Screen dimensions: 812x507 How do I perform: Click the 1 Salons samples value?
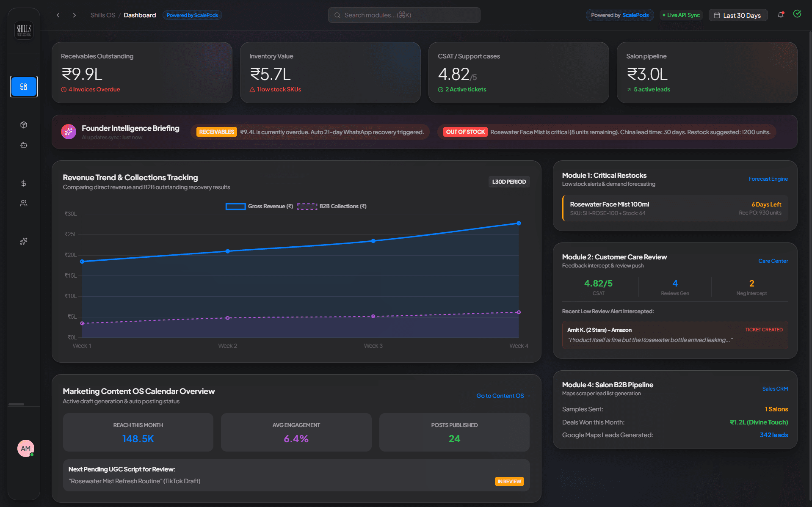(x=776, y=409)
